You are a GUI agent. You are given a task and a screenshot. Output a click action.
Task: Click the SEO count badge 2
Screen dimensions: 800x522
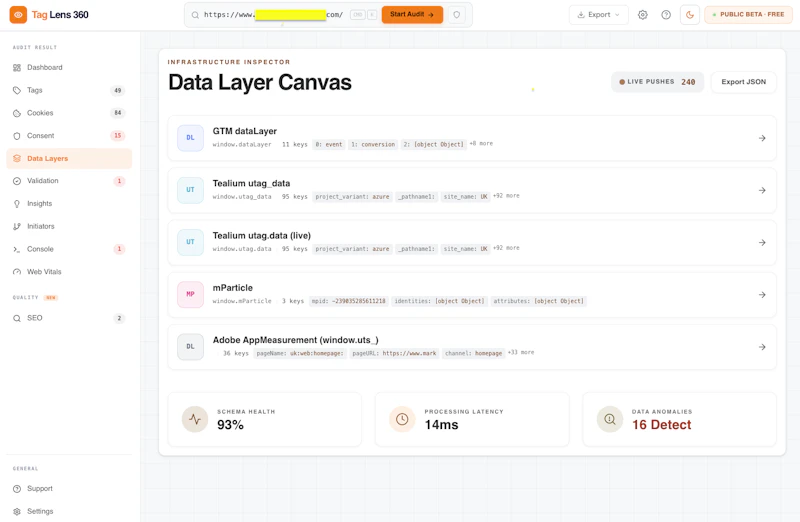[119, 318]
